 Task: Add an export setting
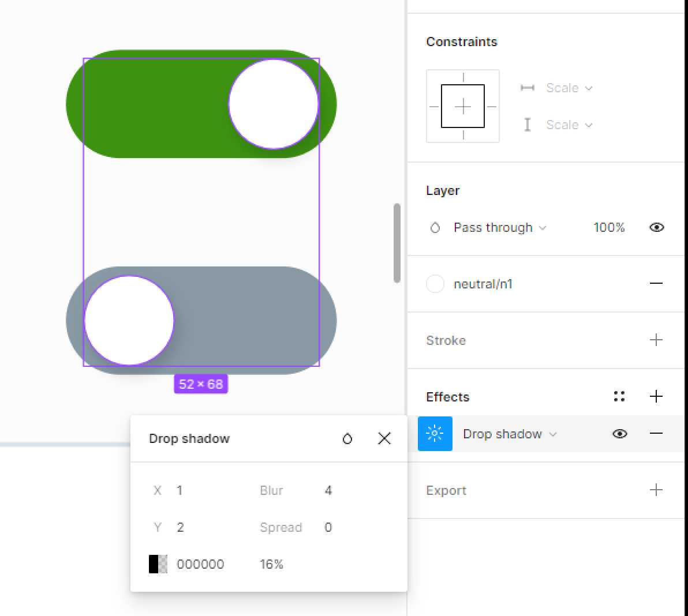click(x=656, y=490)
